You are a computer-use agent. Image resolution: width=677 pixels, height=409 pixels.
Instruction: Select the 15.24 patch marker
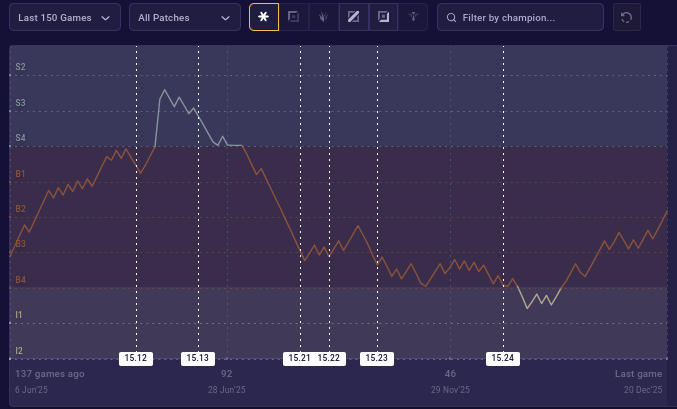coord(503,358)
